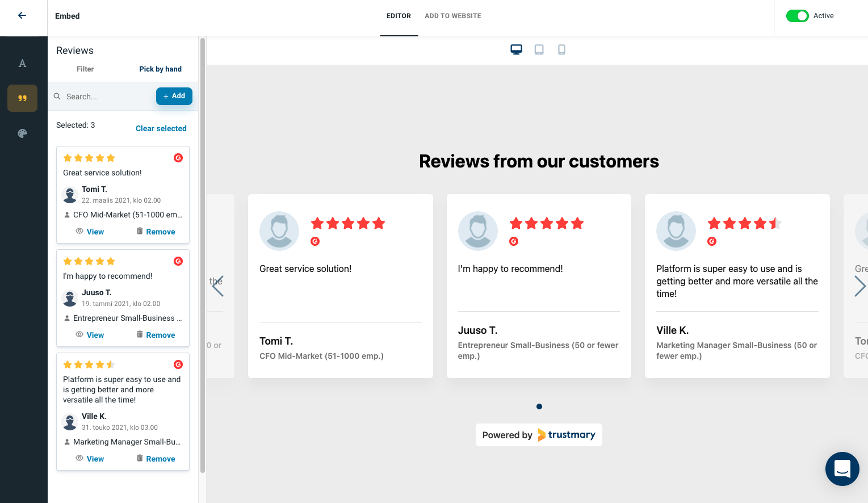The width and height of the screenshot is (868, 503).
Task: Select the reviews quote panel icon
Action: 22,98
